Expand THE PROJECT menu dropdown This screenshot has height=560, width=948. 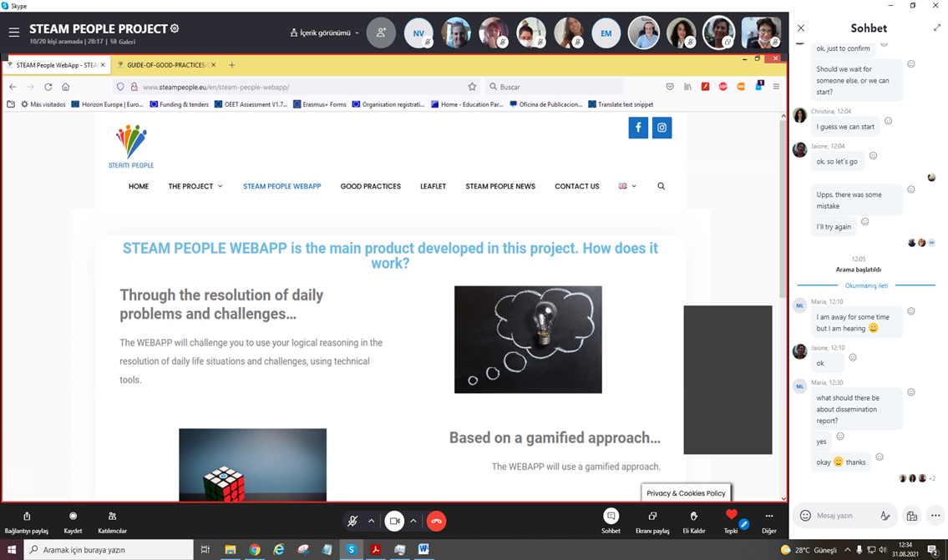[x=195, y=186]
